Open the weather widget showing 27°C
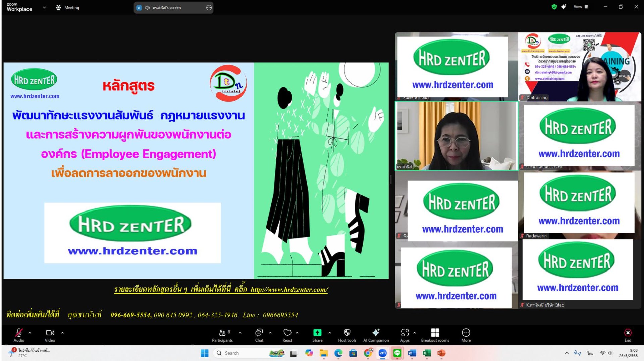 pyautogui.click(x=30, y=353)
